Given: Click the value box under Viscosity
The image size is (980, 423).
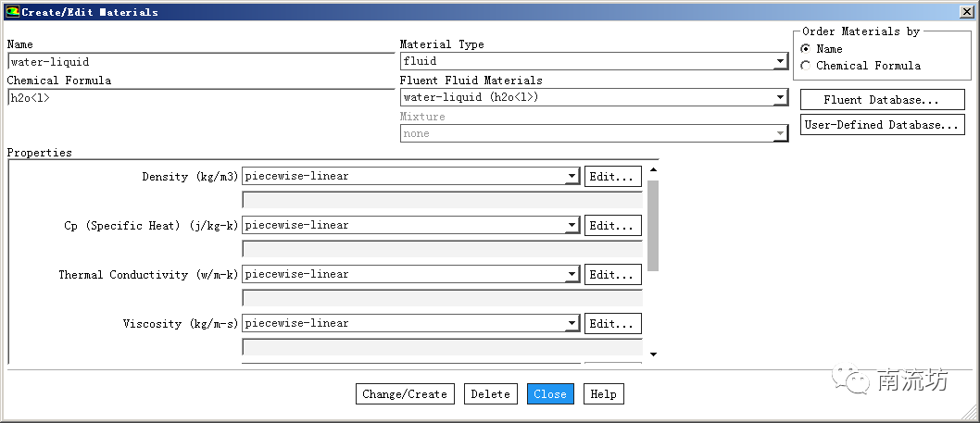Looking at the screenshot, I should click(x=443, y=347).
